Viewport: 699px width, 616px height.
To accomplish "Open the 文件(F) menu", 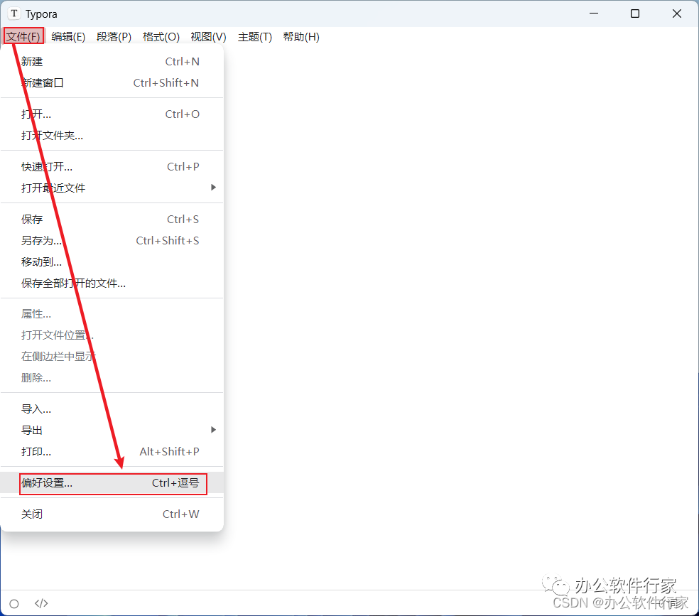I will 23,36.
